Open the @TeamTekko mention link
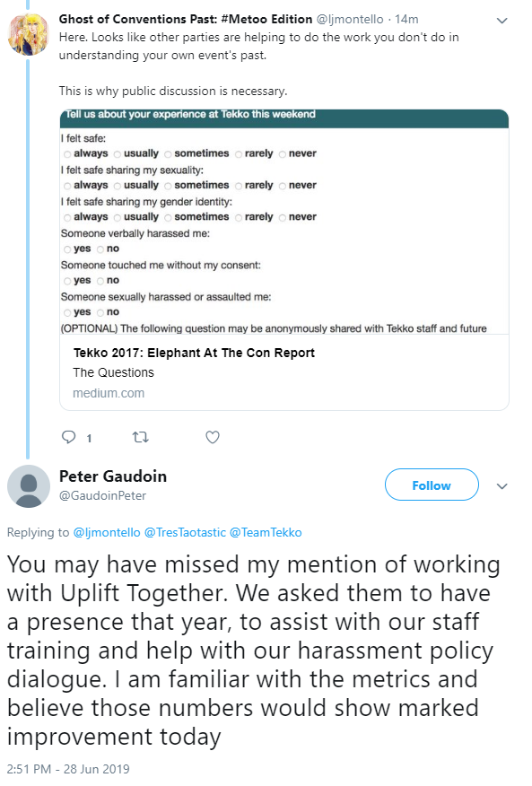The height and width of the screenshot is (786, 532). coord(266,532)
